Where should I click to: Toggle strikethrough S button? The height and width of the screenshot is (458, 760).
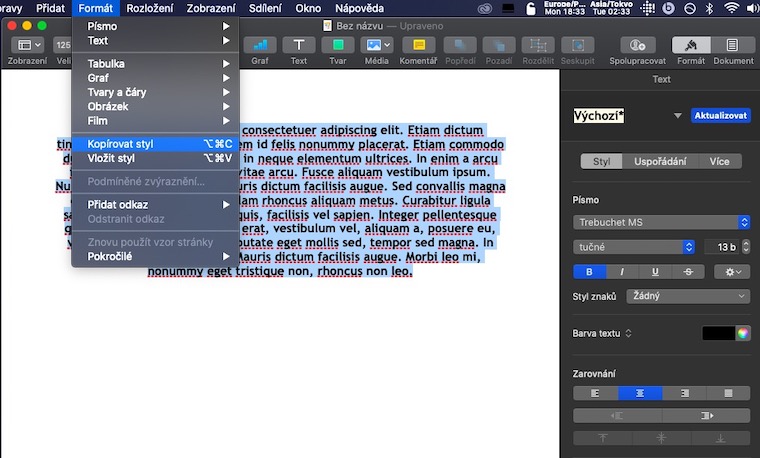(688, 272)
